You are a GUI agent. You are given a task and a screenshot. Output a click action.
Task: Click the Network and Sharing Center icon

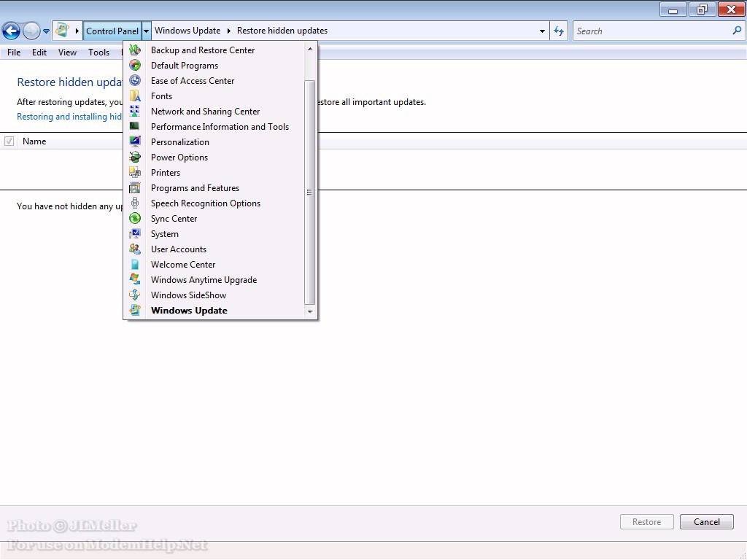coord(135,111)
